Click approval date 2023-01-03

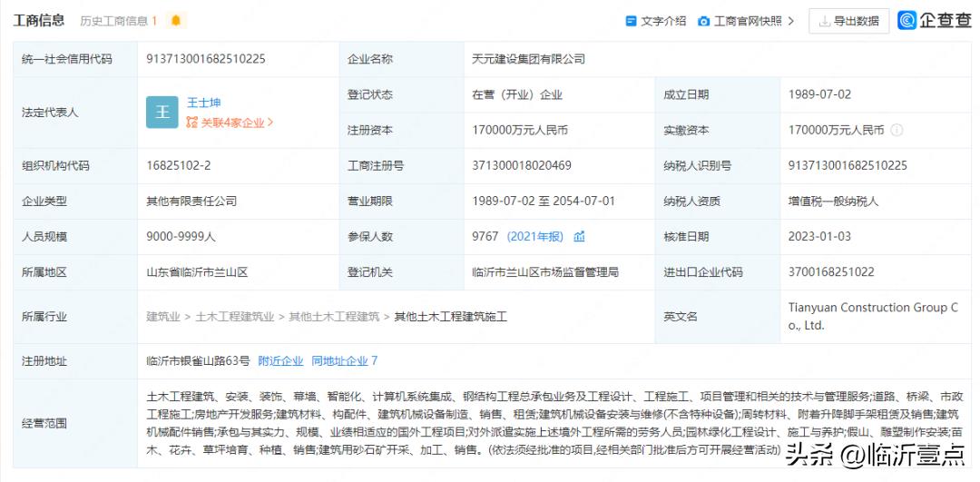click(x=820, y=237)
